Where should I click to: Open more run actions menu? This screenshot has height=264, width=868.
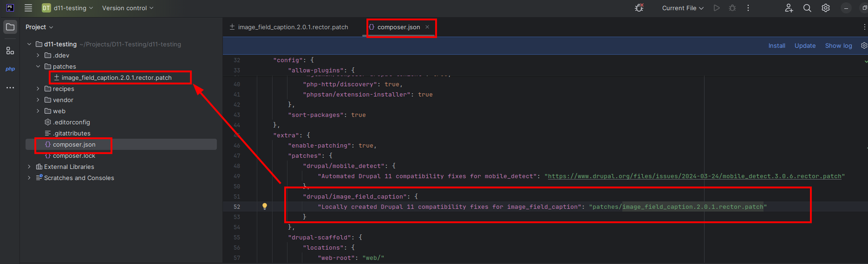(x=748, y=8)
